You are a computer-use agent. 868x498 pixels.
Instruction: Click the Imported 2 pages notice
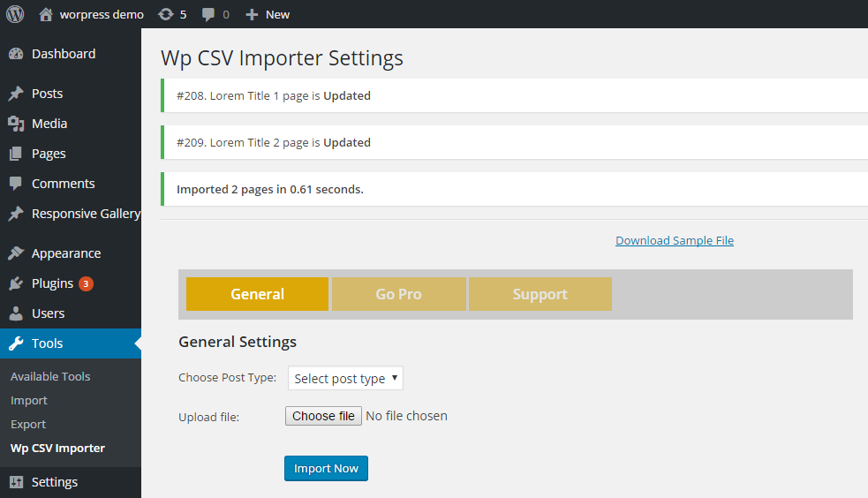click(x=514, y=189)
